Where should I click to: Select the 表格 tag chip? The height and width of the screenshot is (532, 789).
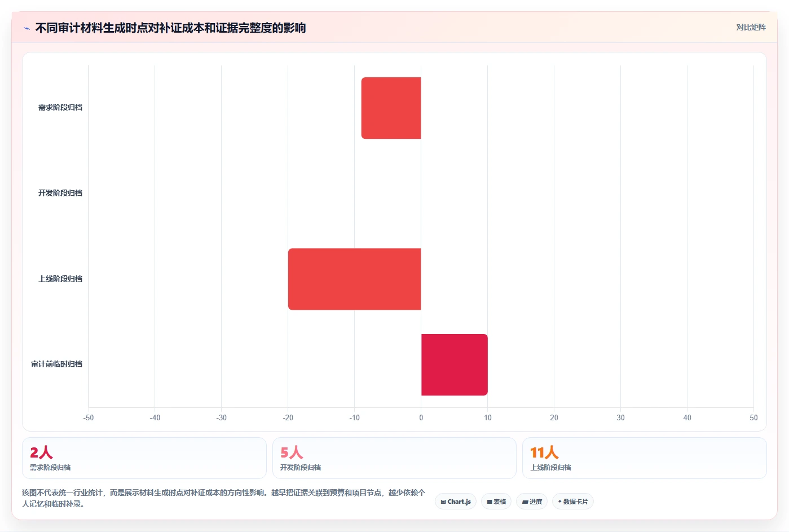496,502
